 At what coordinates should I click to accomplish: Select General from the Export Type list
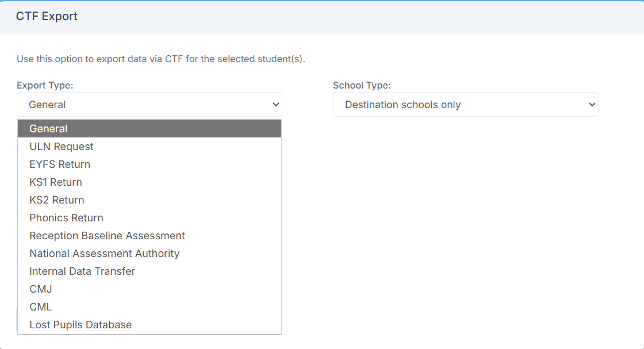49,128
